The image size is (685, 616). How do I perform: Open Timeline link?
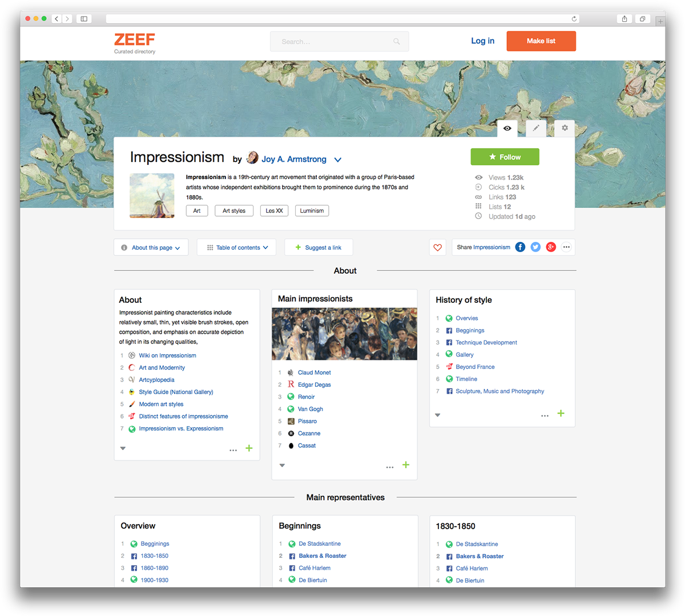pyautogui.click(x=466, y=379)
